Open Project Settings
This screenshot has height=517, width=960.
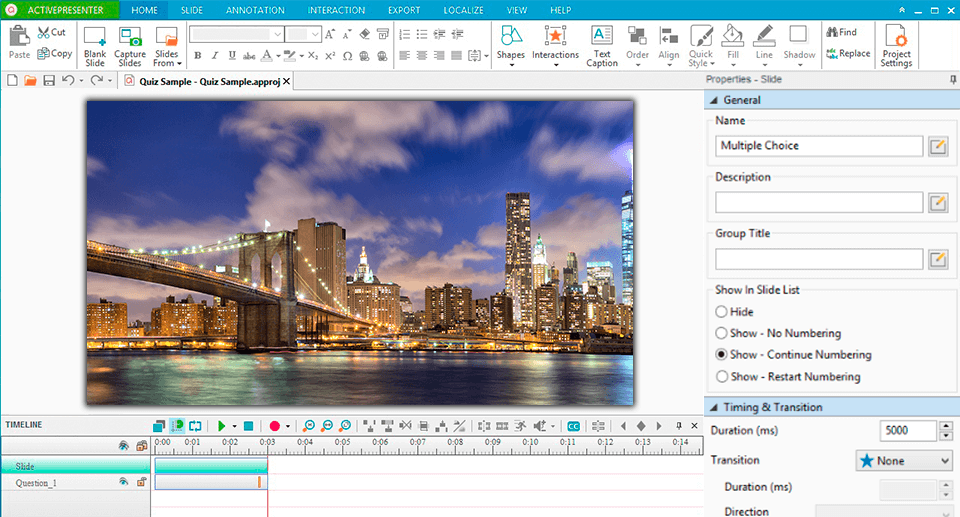896,45
